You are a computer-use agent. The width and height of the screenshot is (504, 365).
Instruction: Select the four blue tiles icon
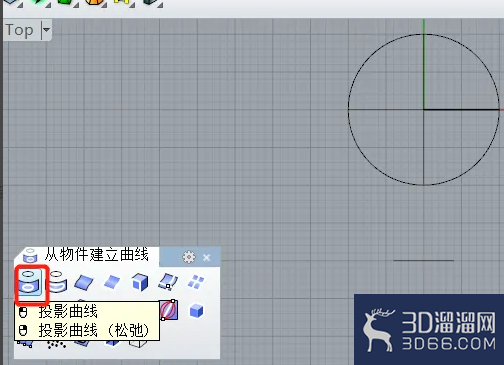click(x=196, y=282)
